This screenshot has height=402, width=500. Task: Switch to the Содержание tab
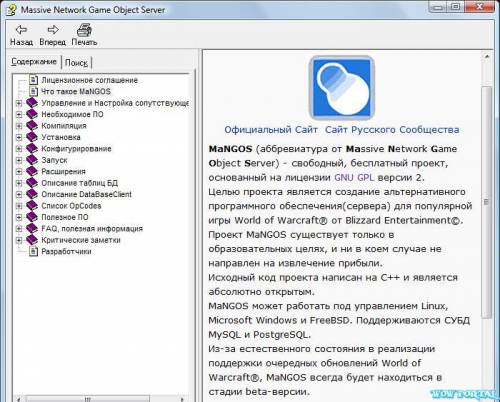34,62
